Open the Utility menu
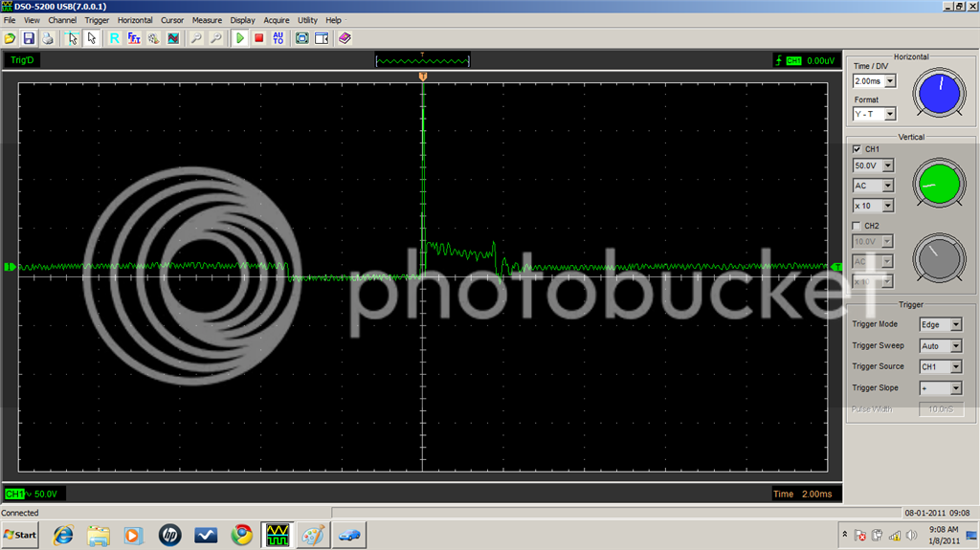This screenshot has width=980, height=550. click(307, 20)
